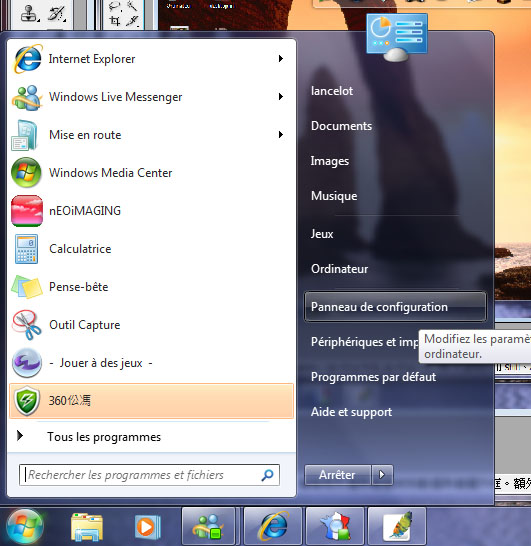Click the search magnifier icon

tap(267, 475)
